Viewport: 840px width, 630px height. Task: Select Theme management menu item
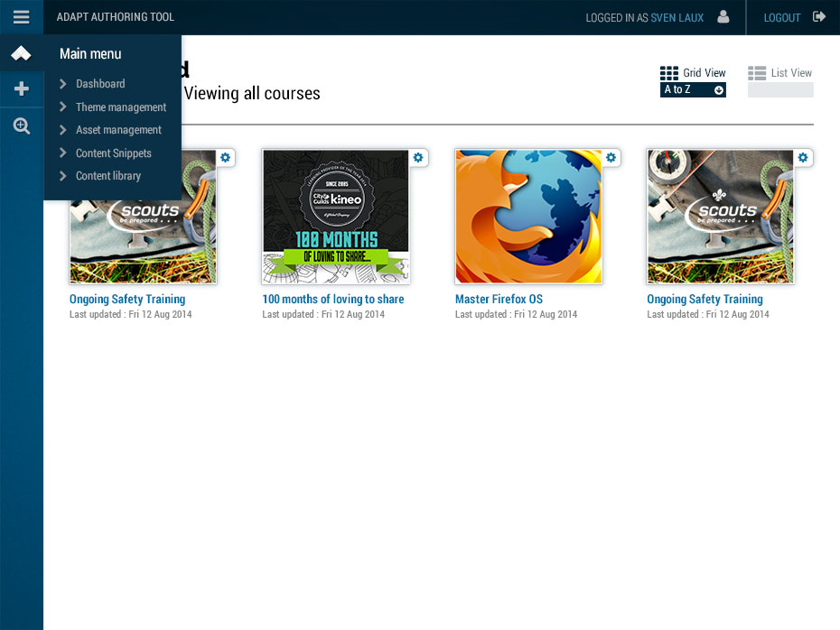(x=121, y=107)
